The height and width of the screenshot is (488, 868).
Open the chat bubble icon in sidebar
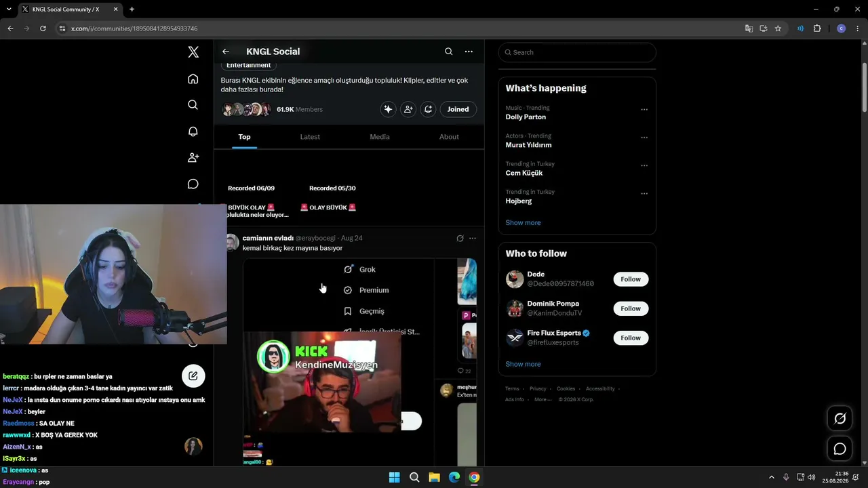(193, 184)
